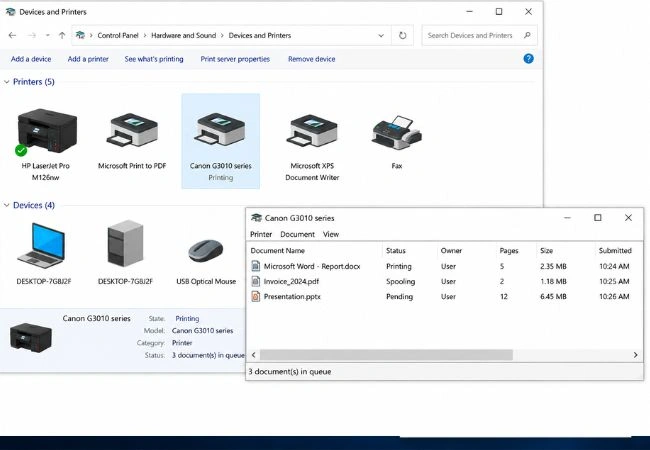This screenshot has height=450, width=650.
Task: Click the 'Pending' status cell
Action: click(x=400, y=296)
